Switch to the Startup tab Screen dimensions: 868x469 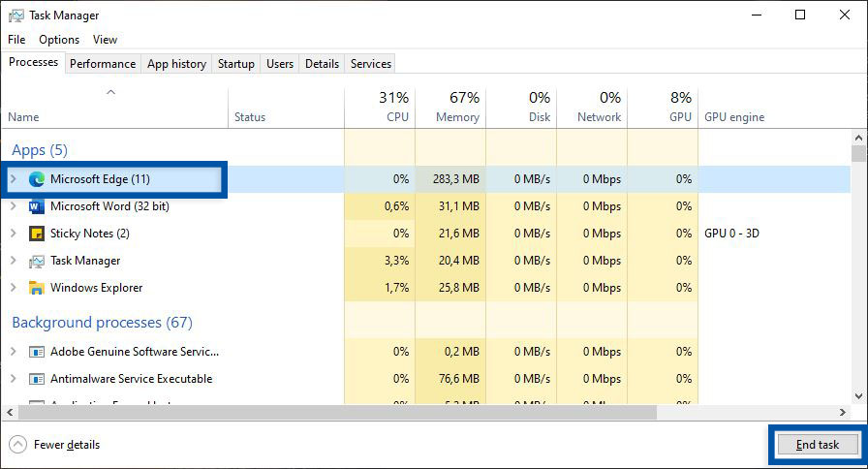click(235, 64)
